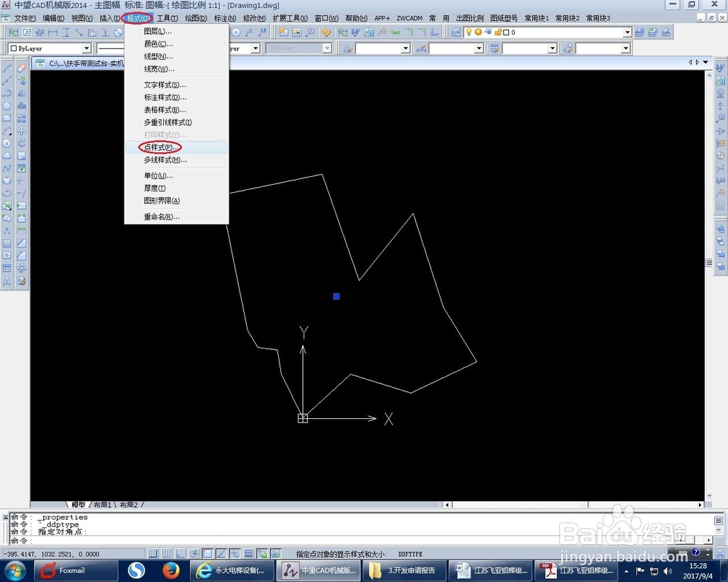Click the zoom window magnifier toolbar icon
The height and width of the screenshot is (582, 728).
[309, 33]
